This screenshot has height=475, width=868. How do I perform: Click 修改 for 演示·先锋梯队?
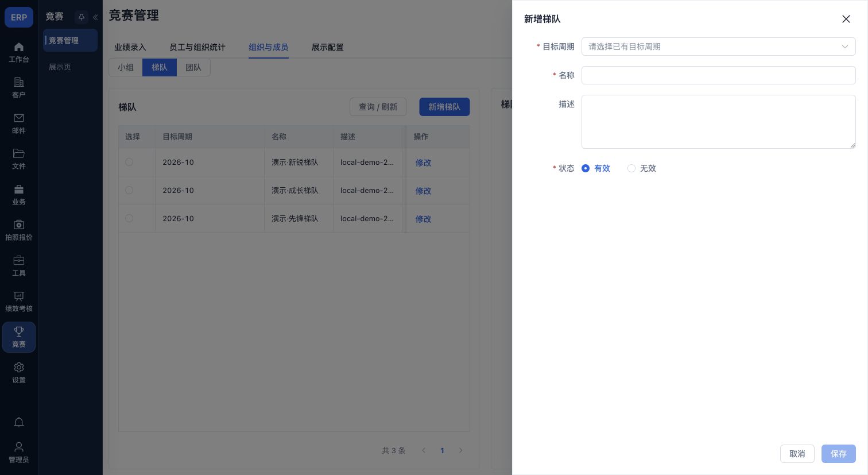423,219
